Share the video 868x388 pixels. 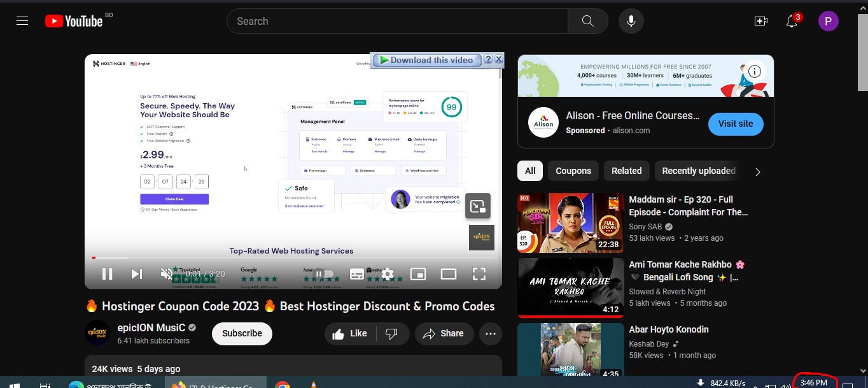coord(444,333)
